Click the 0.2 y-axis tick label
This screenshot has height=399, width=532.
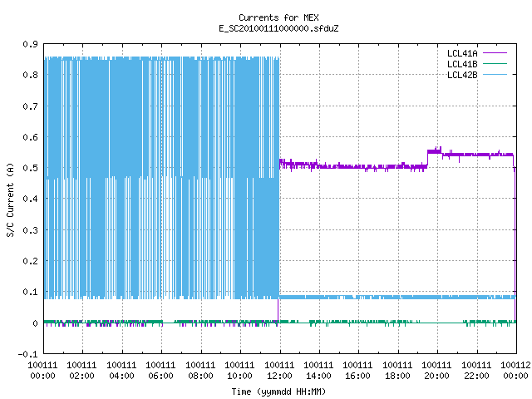30,261
